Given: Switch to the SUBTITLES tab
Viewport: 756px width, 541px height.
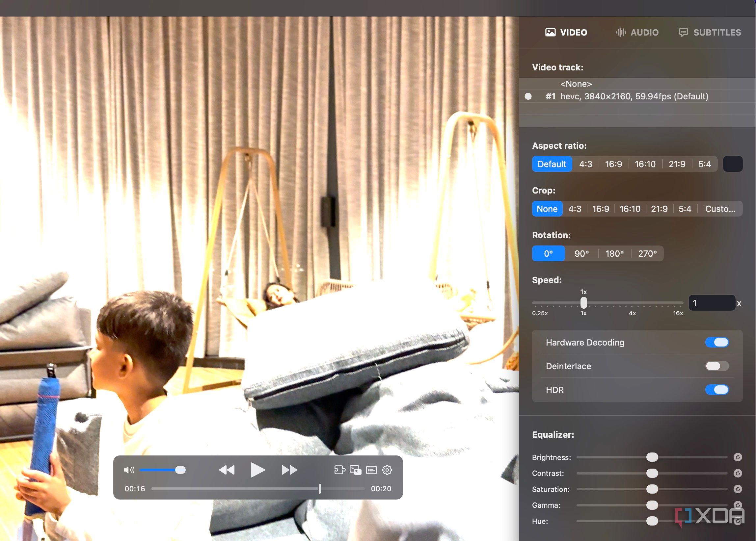Looking at the screenshot, I should pos(710,32).
